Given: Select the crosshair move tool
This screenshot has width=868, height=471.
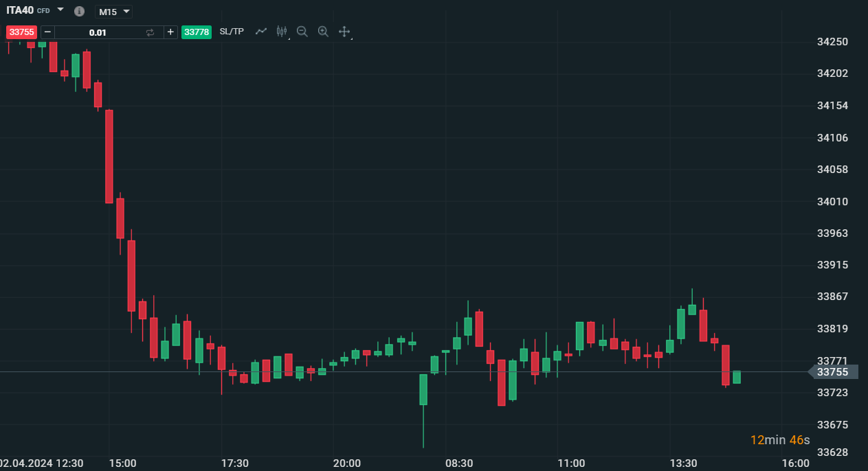Looking at the screenshot, I should tap(344, 31).
